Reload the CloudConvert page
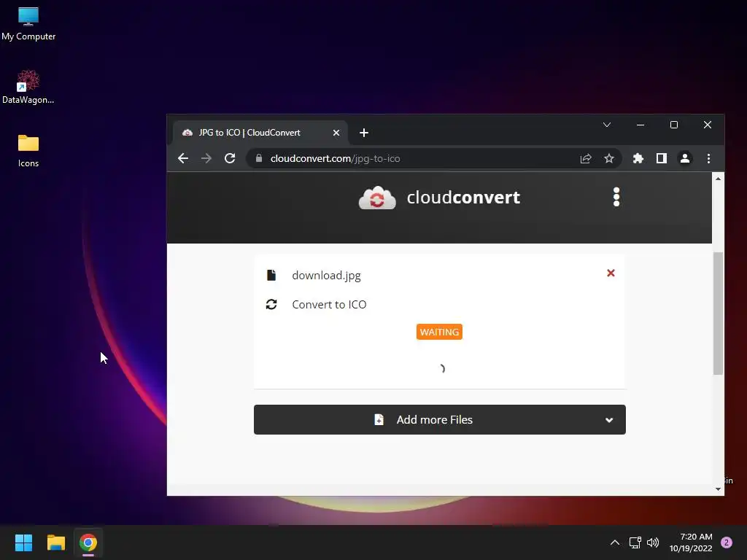This screenshot has height=560, width=747. tap(230, 158)
